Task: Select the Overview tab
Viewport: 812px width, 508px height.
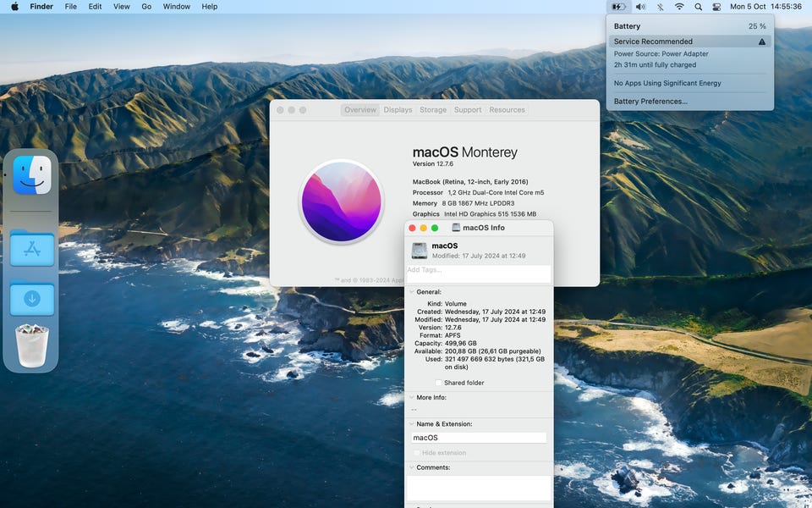Action: (360, 110)
